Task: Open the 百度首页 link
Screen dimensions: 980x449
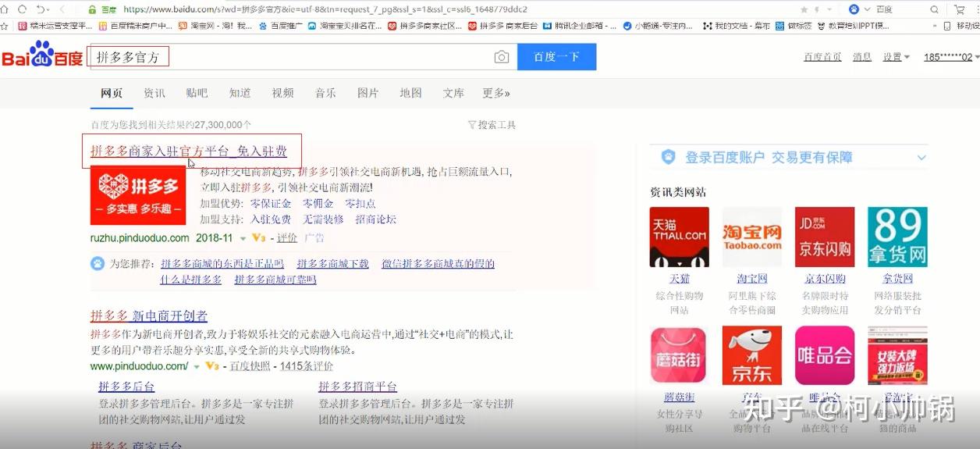Action: tap(823, 57)
